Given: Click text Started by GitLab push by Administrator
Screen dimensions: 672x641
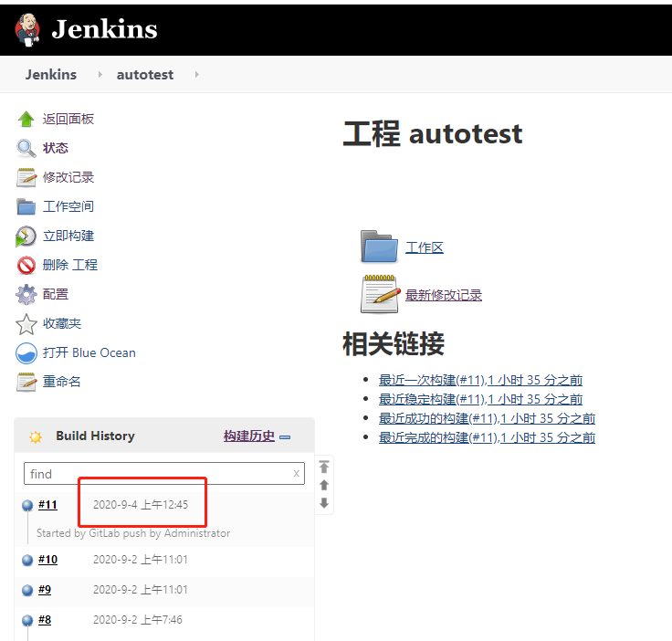Looking at the screenshot, I should (x=133, y=533).
